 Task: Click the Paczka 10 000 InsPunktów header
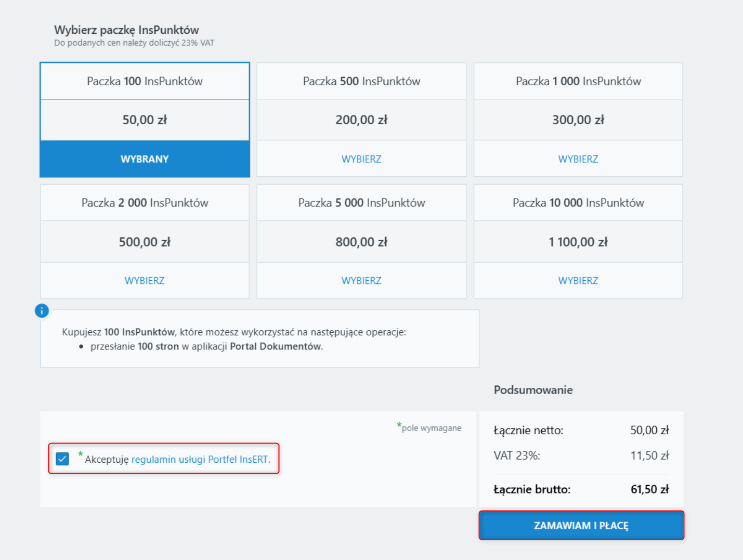pos(578,203)
